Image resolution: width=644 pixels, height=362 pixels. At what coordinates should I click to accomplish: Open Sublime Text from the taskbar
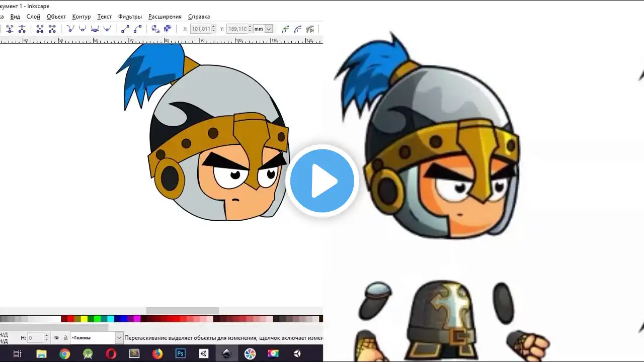[134, 353]
